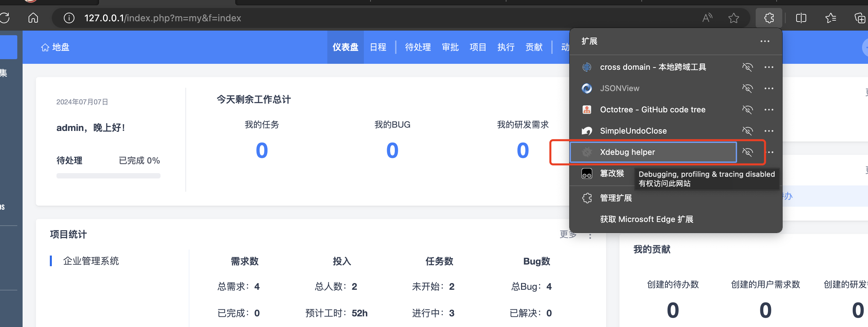
Task: Click 管理扩展 to manage extensions
Action: tap(616, 198)
